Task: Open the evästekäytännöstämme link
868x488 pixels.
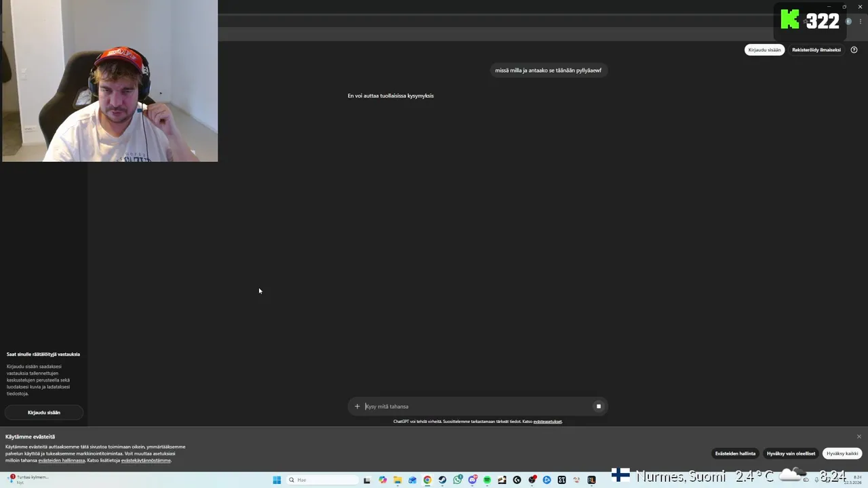Action: 146,460
